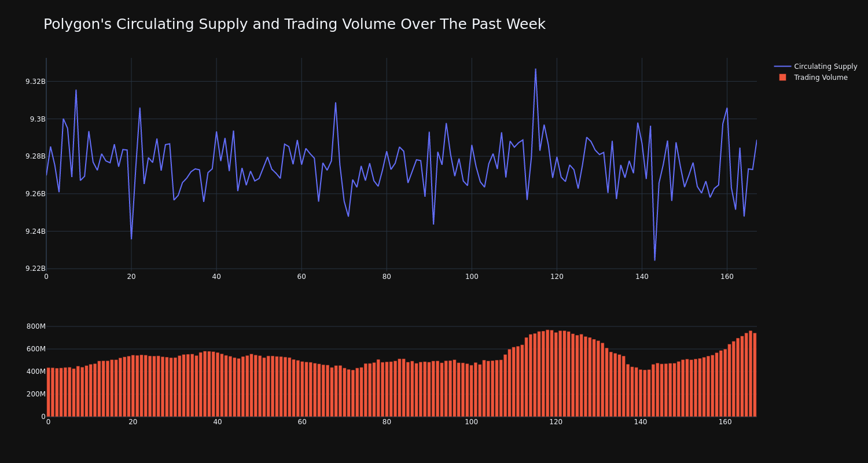Image resolution: width=868 pixels, height=463 pixels.
Task: Click the 160 tick on volume chart x-axis
Action: click(x=725, y=422)
